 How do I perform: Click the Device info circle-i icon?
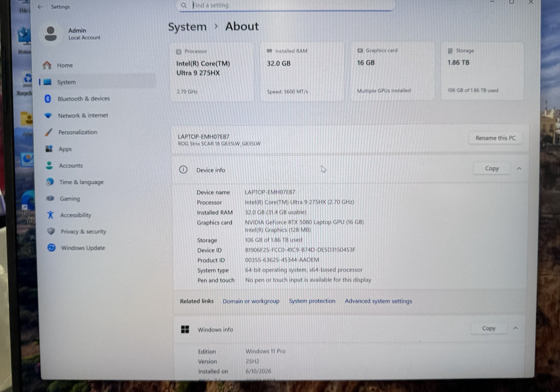(183, 170)
